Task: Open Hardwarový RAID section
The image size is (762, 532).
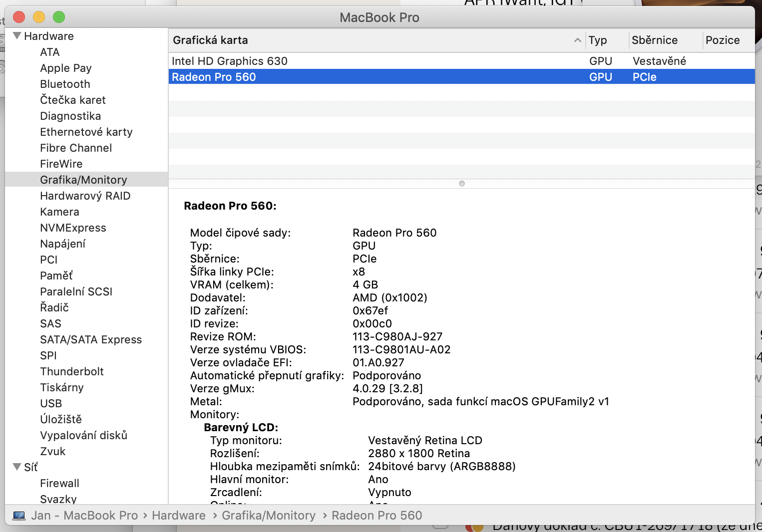Action: tap(85, 196)
